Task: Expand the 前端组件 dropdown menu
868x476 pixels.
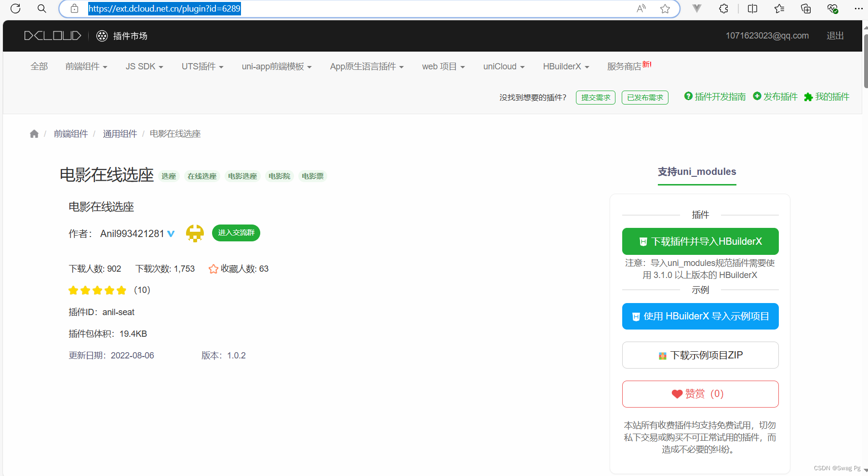Action: (x=86, y=66)
